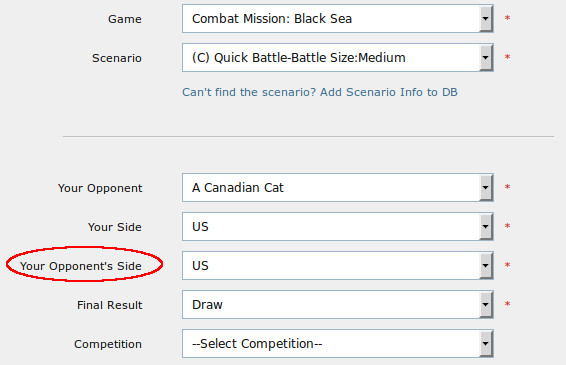Screen dimensions: 566x365
Task: Click Your Opponent's Side US field
Action: click(x=338, y=266)
